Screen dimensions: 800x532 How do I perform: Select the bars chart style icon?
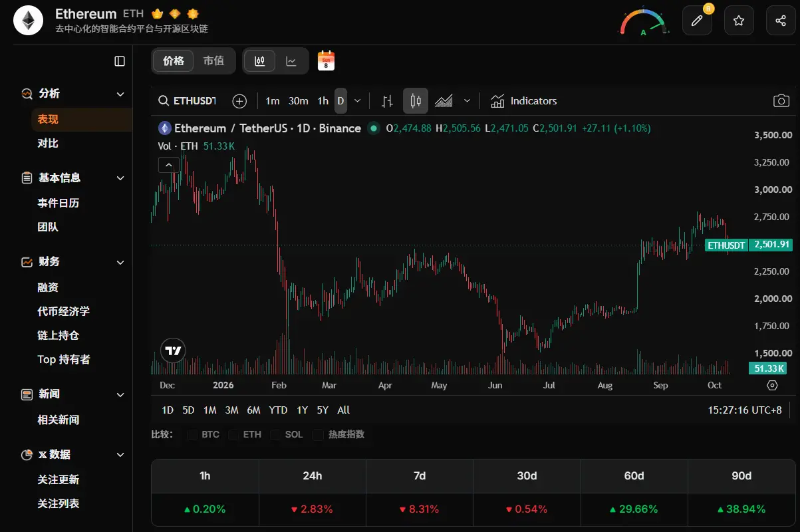(387, 101)
